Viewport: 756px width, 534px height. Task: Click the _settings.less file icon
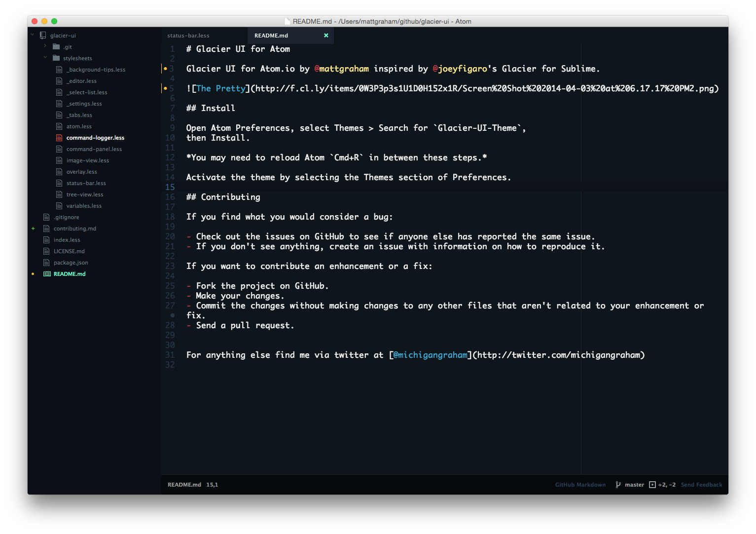tap(59, 104)
